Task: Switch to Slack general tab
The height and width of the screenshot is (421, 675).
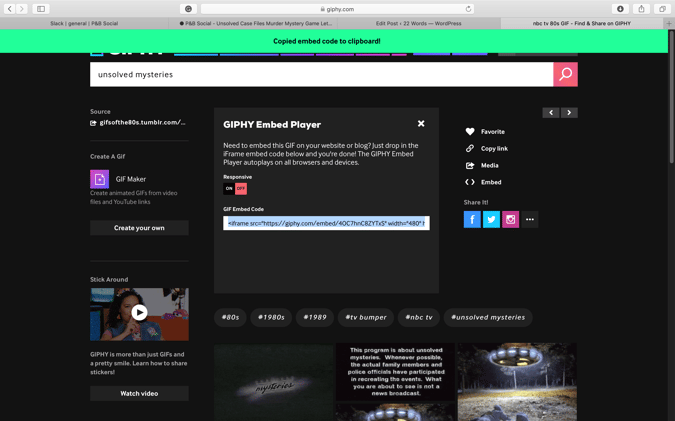Action: (x=84, y=23)
